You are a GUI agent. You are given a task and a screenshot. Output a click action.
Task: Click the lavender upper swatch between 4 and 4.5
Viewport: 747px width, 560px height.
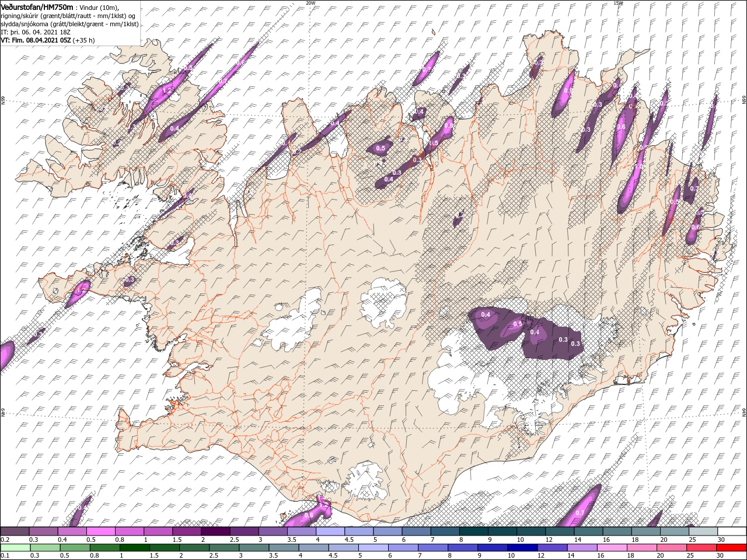330,531
